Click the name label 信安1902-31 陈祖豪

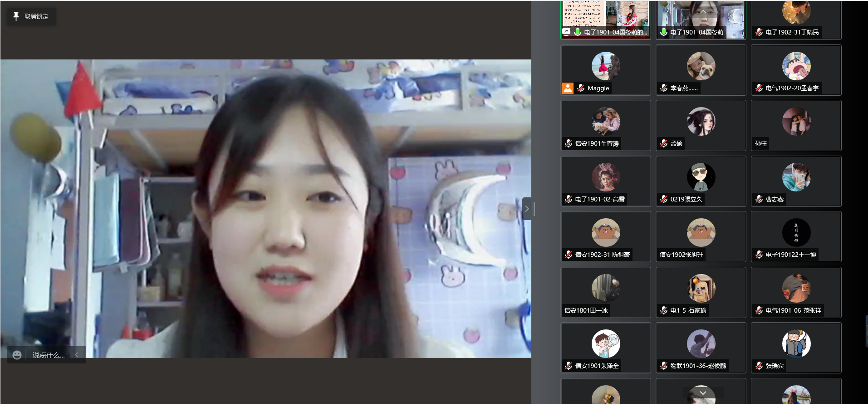pyautogui.click(x=603, y=255)
